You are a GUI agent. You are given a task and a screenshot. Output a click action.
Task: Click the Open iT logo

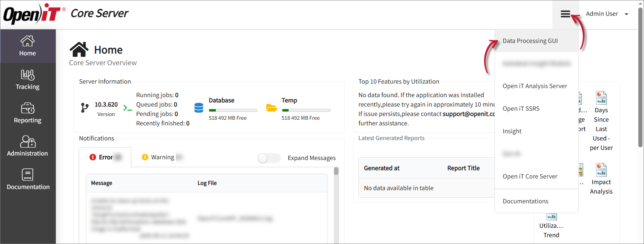pyautogui.click(x=34, y=14)
